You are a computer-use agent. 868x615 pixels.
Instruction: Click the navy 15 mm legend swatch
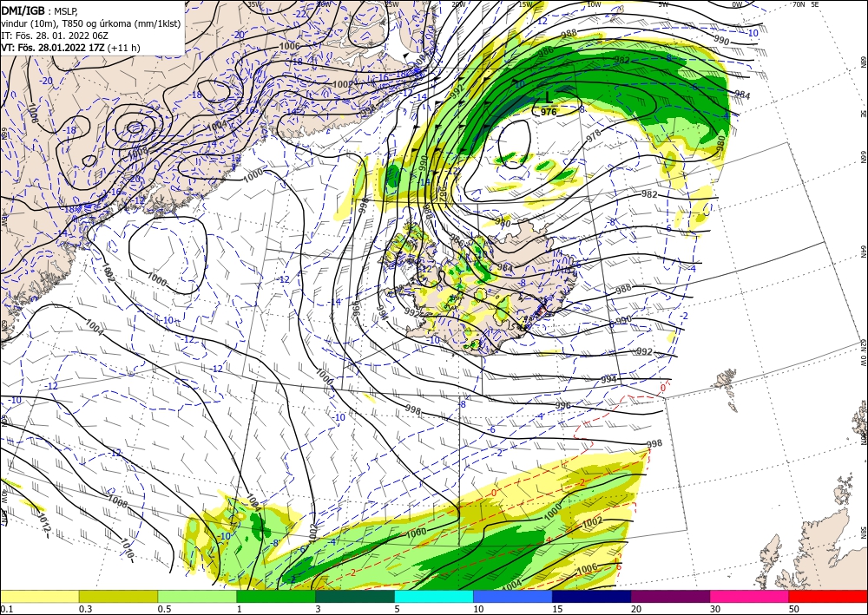pyautogui.click(x=592, y=596)
